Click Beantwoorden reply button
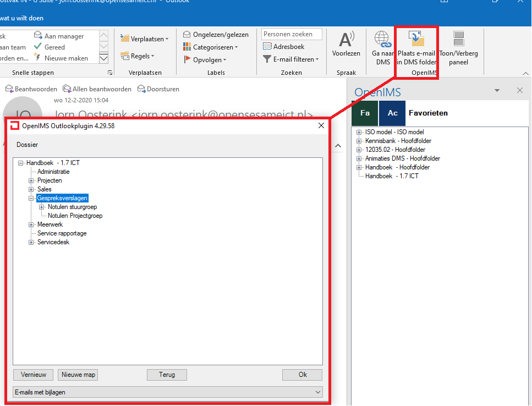 pos(31,89)
